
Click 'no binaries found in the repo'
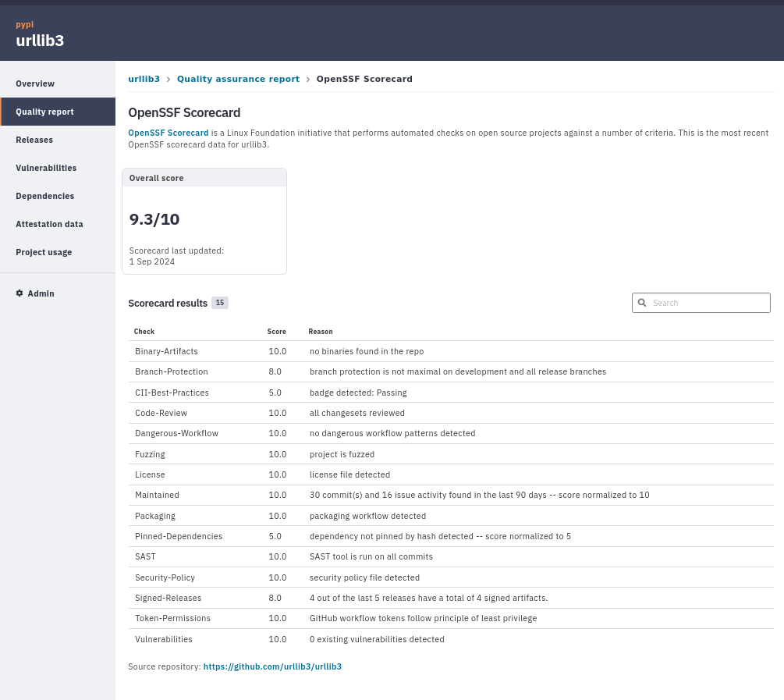tap(367, 351)
